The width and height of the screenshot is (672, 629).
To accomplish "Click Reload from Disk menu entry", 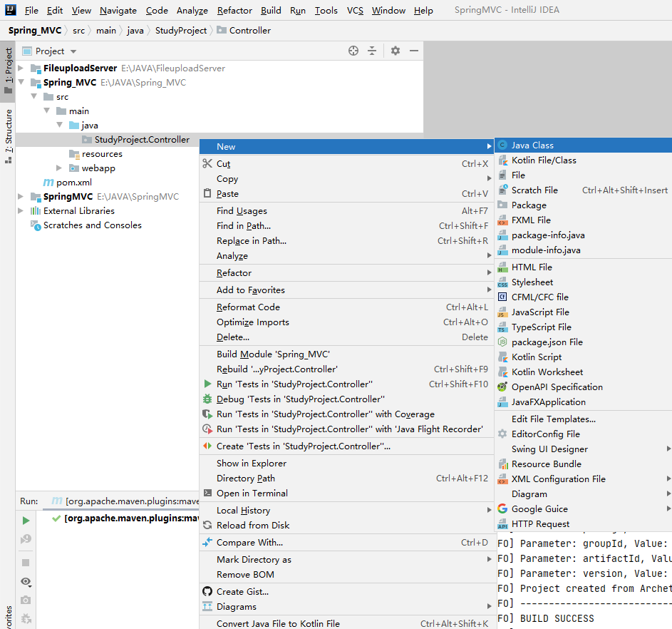I will click(253, 526).
